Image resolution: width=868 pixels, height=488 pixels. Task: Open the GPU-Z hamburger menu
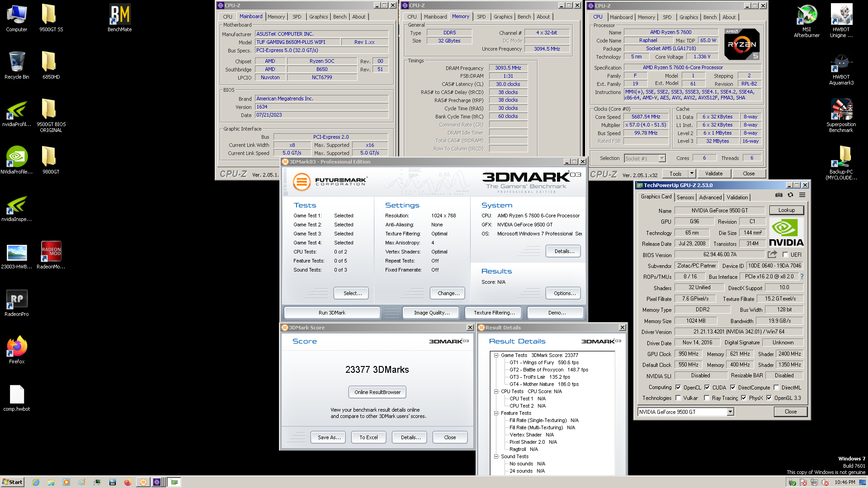(802, 195)
